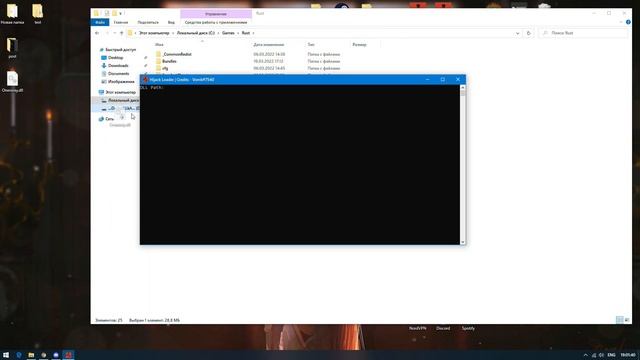Select desktop archive icon below Новая папка
This screenshot has width=640, height=360.
(12, 47)
